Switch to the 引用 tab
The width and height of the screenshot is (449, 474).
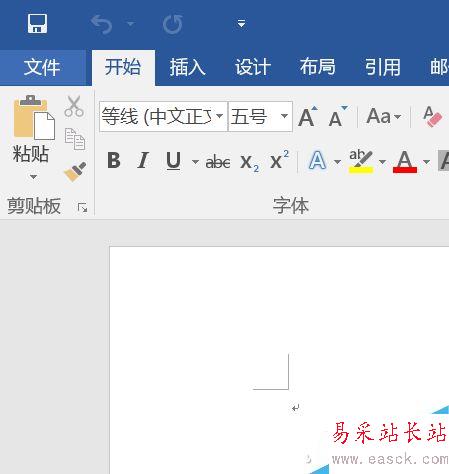coord(383,67)
